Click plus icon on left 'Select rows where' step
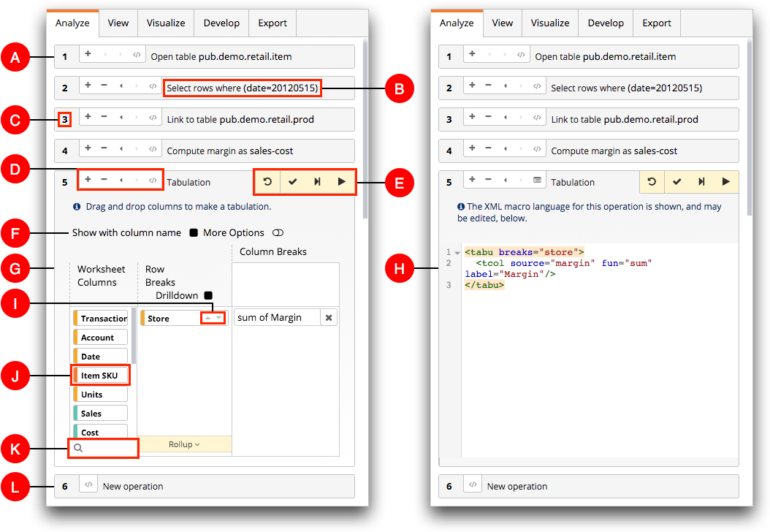Image resolution: width=770 pixels, height=532 pixels. point(88,85)
